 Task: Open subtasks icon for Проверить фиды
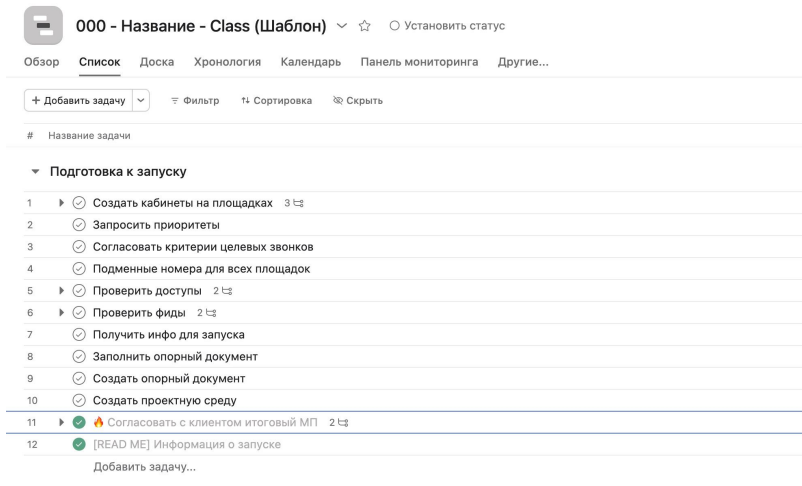(211, 313)
